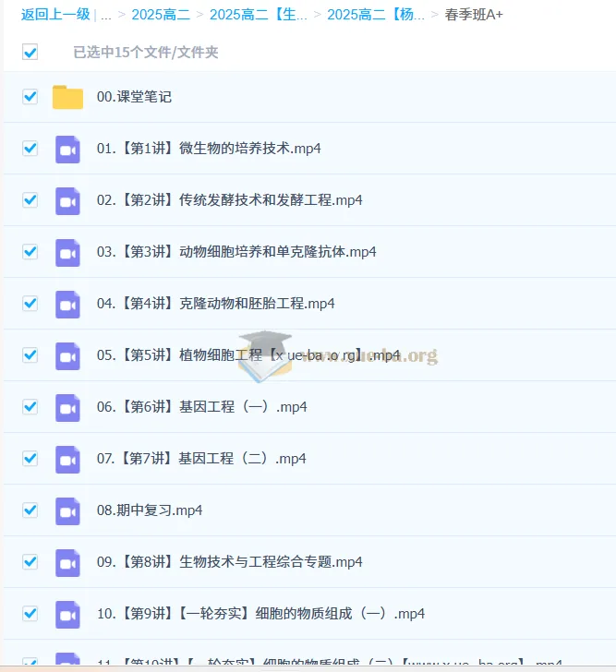Click video icon for 03.动物细胞培养和单克隆抗体
Image resolution: width=616 pixels, height=672 pixels.
(67, 252)
